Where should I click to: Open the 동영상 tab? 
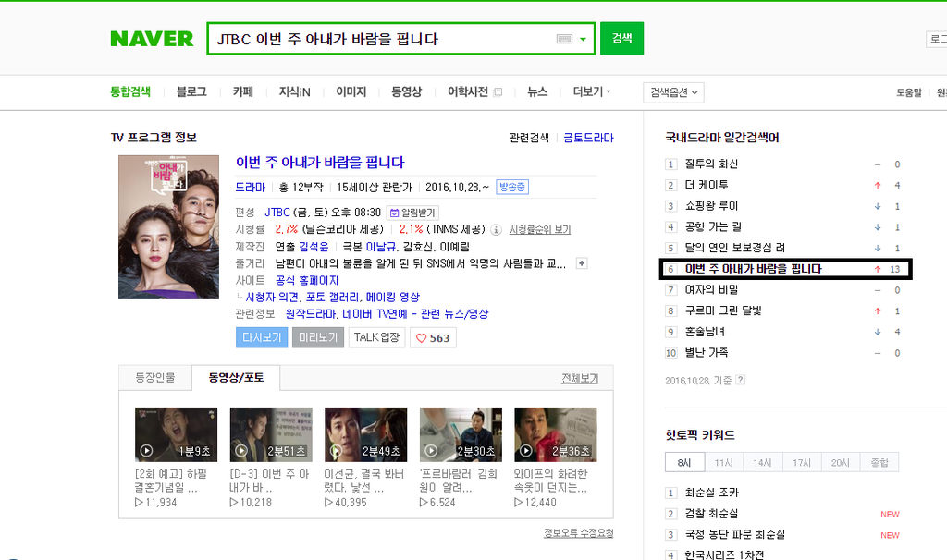[x=406, y=91]
